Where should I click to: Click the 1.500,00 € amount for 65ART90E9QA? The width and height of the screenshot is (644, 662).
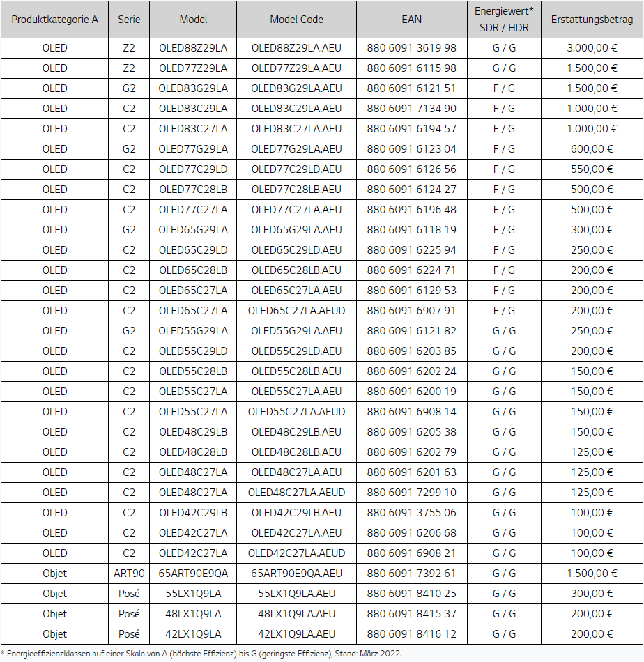click(x=592, y=574)
